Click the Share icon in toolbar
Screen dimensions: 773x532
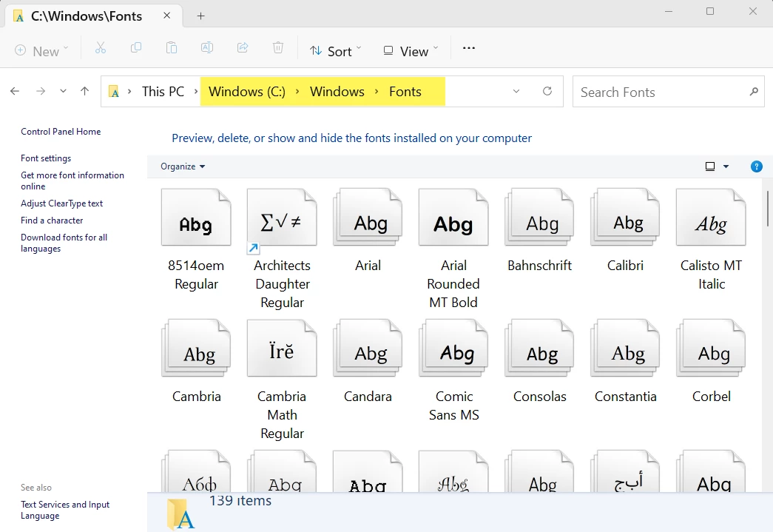[243, 48]
